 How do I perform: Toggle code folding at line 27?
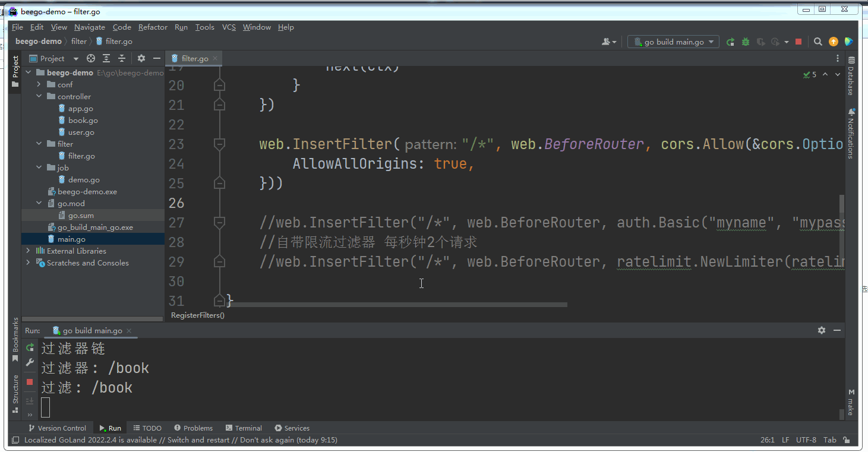click(x=219, y=222)
